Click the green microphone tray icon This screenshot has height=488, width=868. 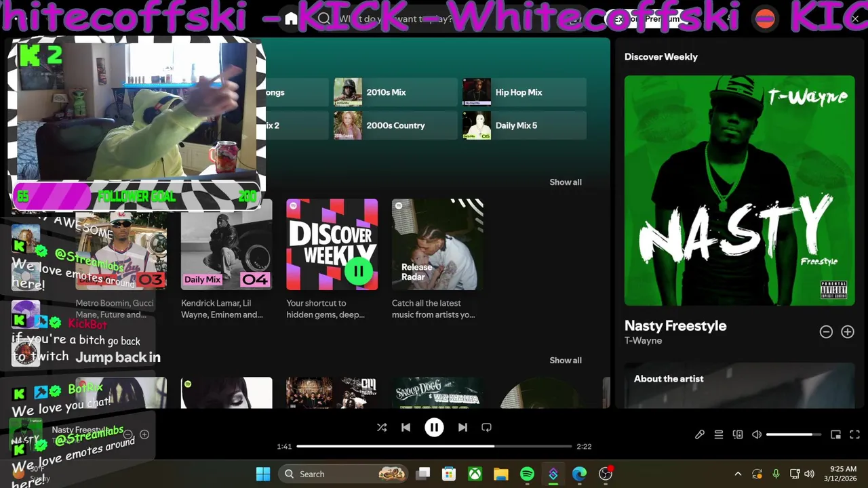pyautogui.click(x=776, y=474)
